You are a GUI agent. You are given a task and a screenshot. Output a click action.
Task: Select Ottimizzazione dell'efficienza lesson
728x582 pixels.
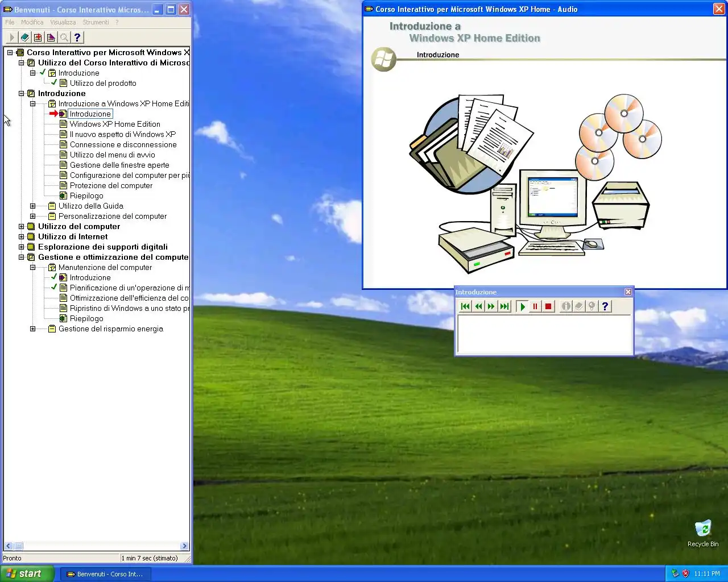[x=129, y=298]
